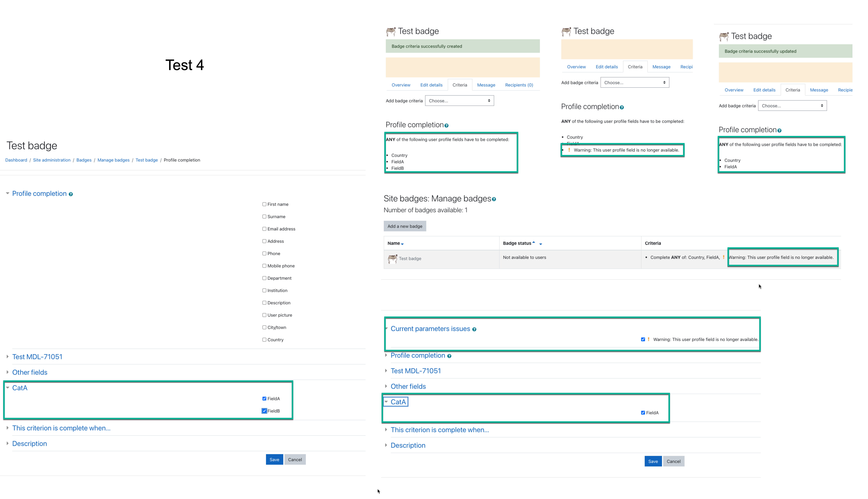868x499 pixels.
Task: Sort Badge status ascending with up arrow
Action: point(533,242)
